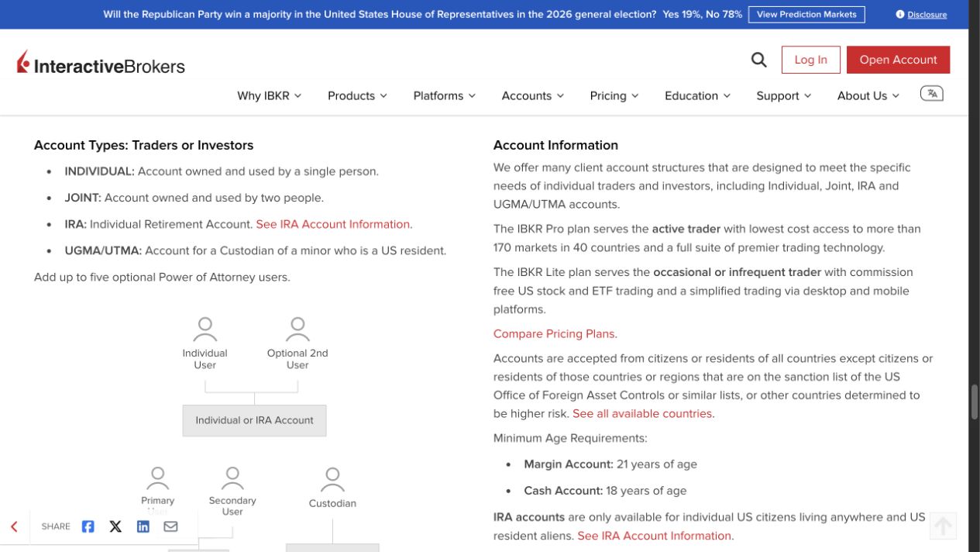Collapse the share bar arrow
The width and height of the screenshot is (980, 552).
coord(14,526)
